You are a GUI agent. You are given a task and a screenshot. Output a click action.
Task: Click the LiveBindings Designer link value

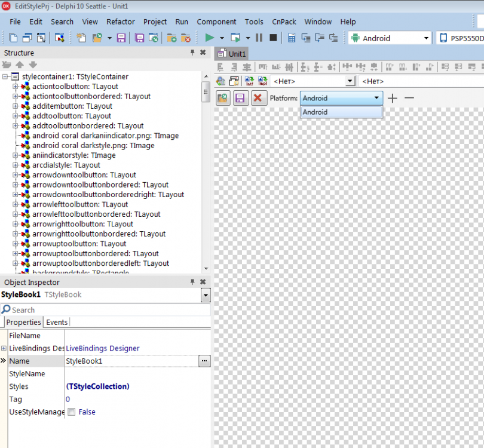(103, 348)
